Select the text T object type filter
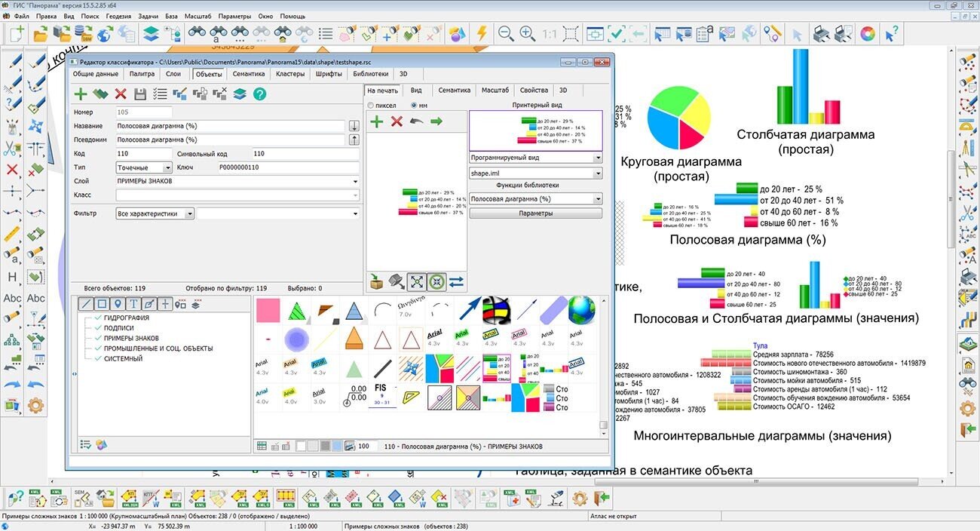The height and width of the screenshot is (531, 980). tap(133, 304)
